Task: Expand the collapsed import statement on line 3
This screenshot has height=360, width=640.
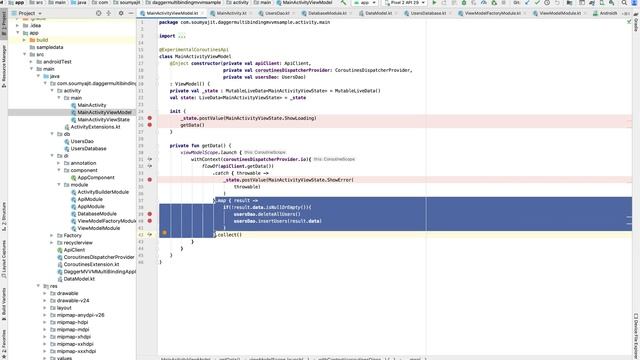Action: point(182,36)
